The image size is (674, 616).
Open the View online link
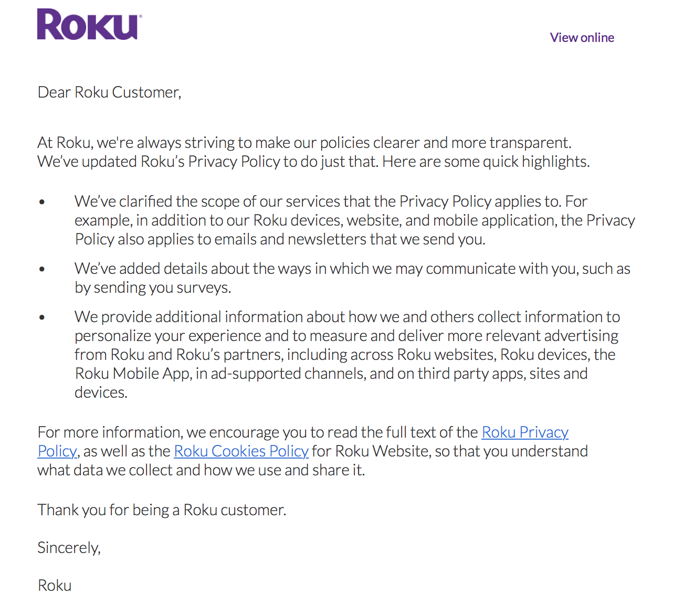(x=582, y=38)
